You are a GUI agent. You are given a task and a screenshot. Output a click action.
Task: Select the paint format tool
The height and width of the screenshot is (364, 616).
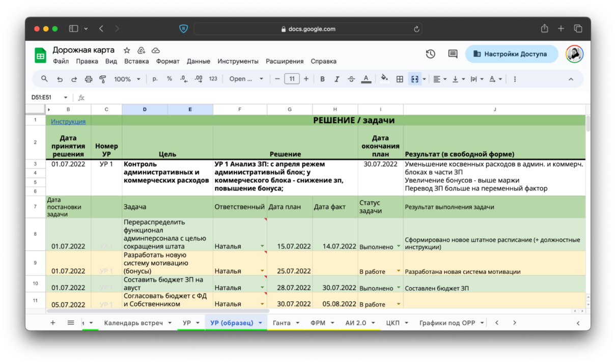(x=103, y=79)
